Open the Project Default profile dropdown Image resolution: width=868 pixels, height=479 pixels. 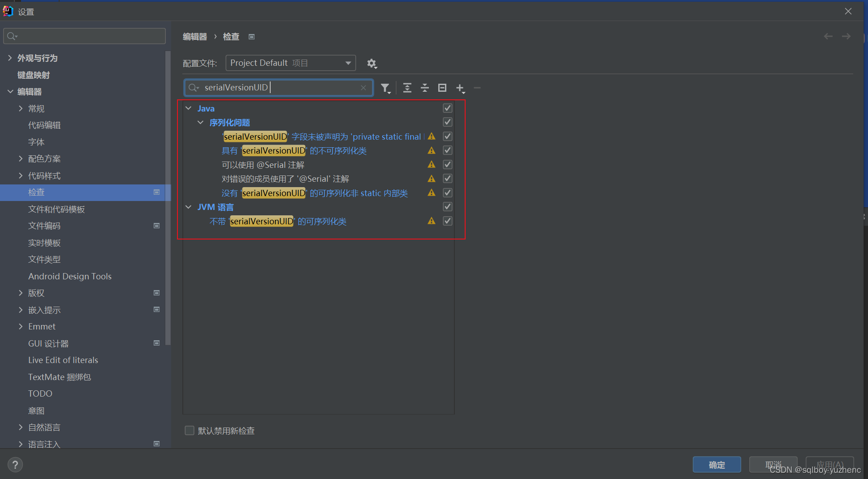click(x=291, y=63)
